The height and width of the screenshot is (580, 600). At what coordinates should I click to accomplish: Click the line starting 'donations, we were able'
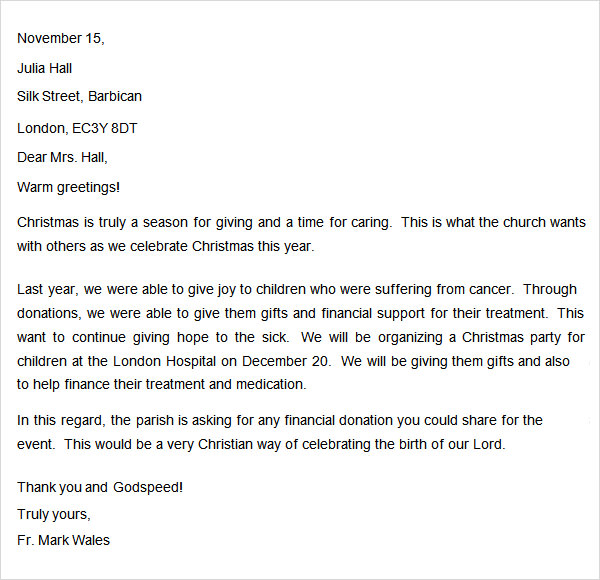(x=300, y=313)
